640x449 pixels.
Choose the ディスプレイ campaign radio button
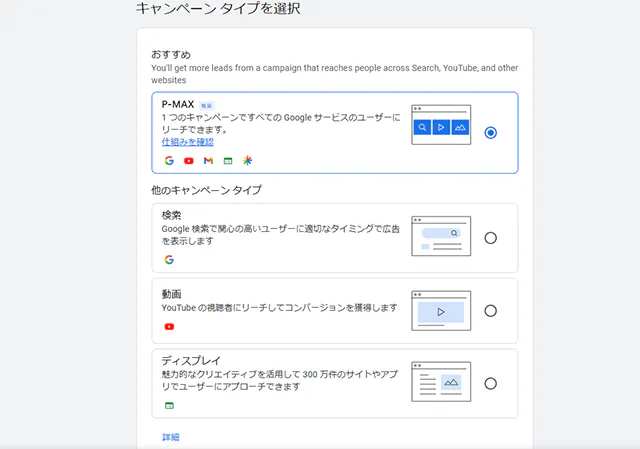(490, 384)
